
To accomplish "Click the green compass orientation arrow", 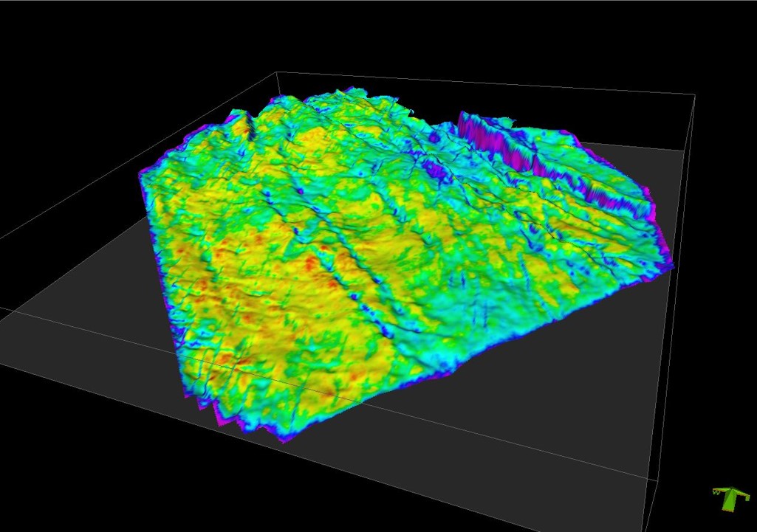I will coord(730,500).
